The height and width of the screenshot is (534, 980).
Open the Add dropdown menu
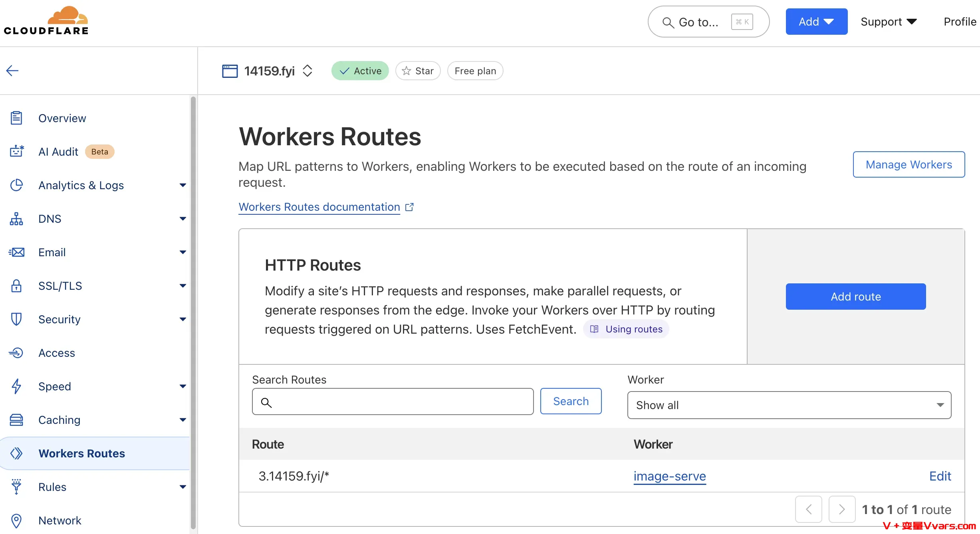(x=817, y=22)
